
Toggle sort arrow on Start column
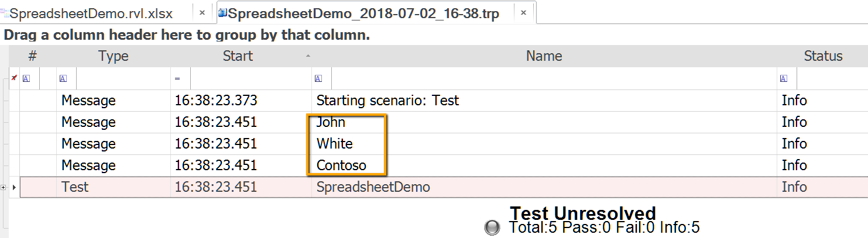[x=308, y=56]
